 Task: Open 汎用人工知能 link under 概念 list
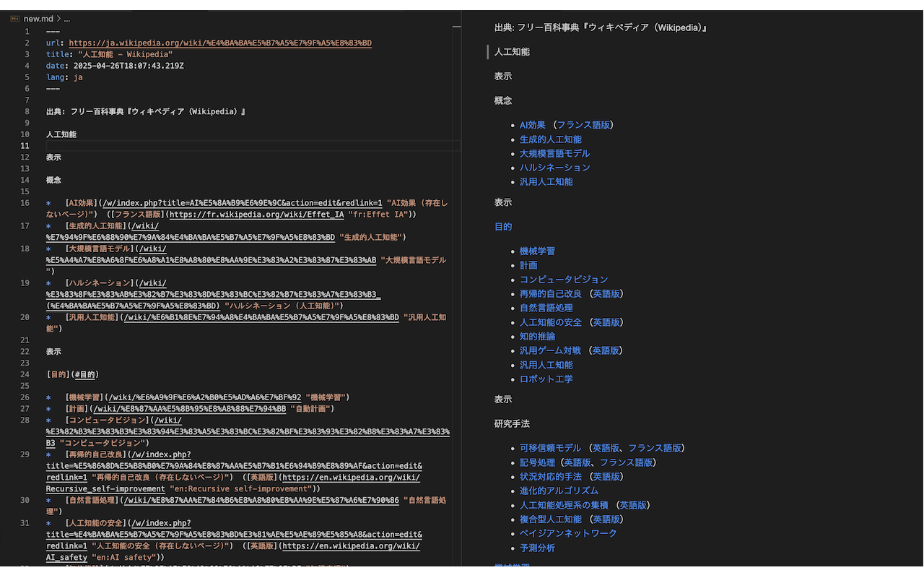pos(546,181)
